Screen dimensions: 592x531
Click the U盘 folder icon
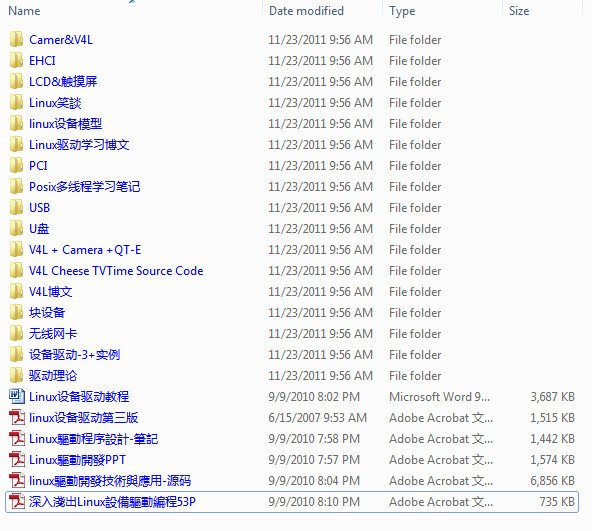click(16, 228)
